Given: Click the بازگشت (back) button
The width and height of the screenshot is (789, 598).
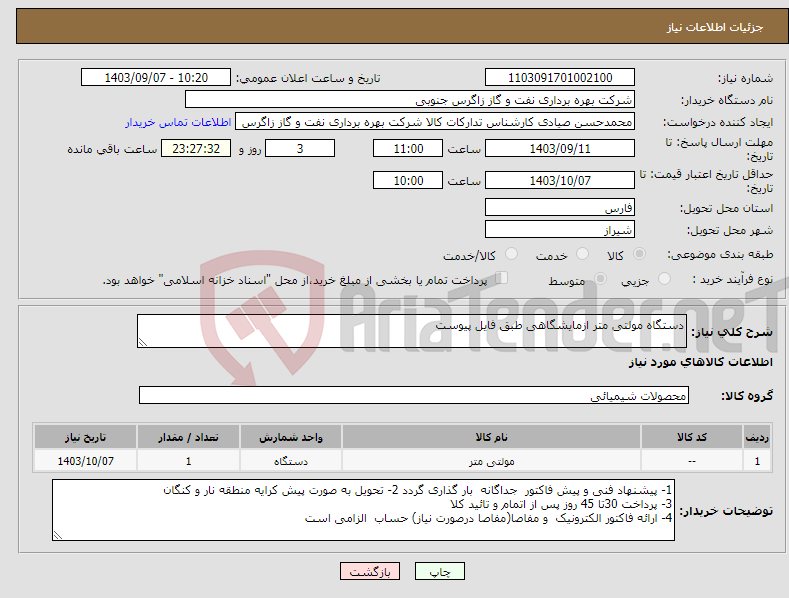Looking at the screenshot, I should tap(370, 571).
